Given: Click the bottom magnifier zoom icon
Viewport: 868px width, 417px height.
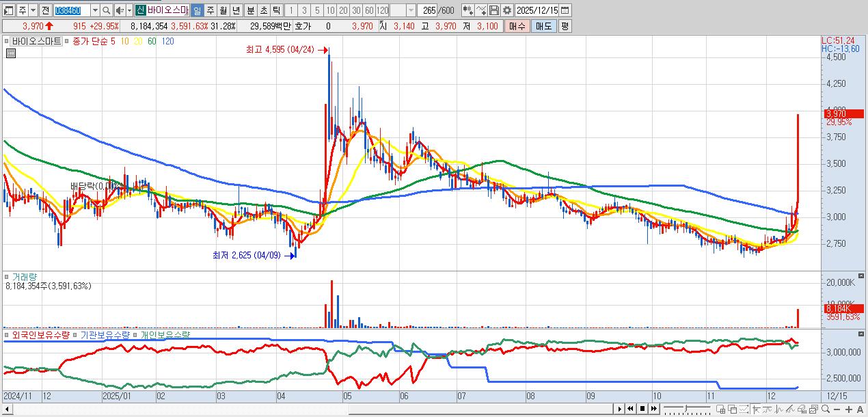Looking at the screenshot, I should point(826,409).
